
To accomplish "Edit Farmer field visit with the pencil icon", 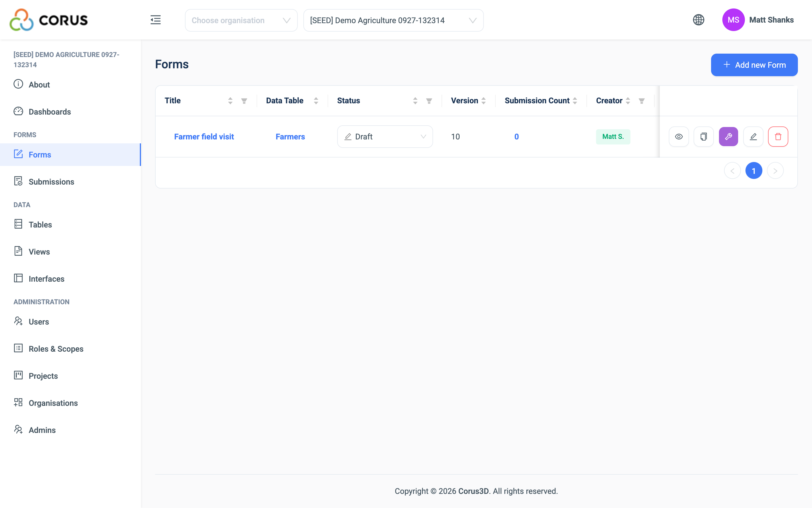I will coord(753,137).
